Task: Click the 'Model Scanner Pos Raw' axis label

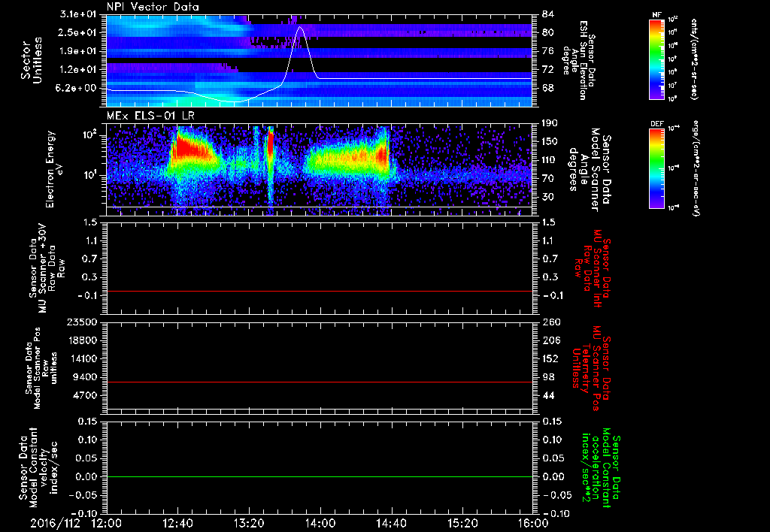Action: (x=42, y=369)
